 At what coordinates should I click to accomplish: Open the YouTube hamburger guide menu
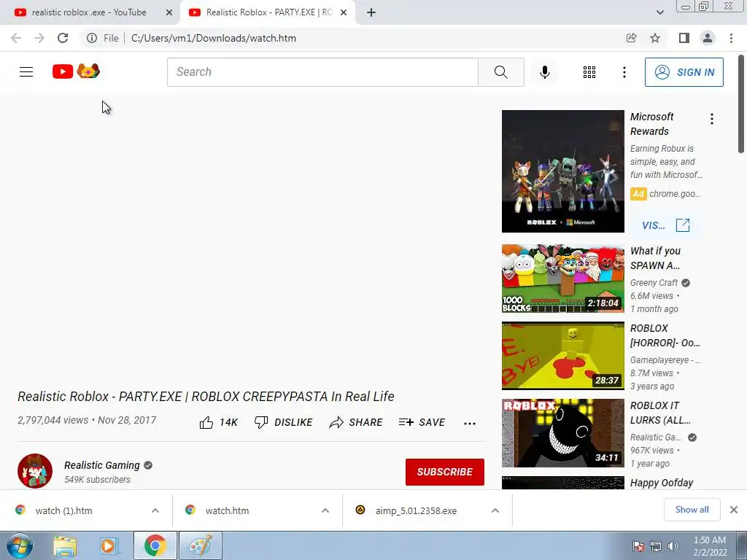(x=26, y=72)
